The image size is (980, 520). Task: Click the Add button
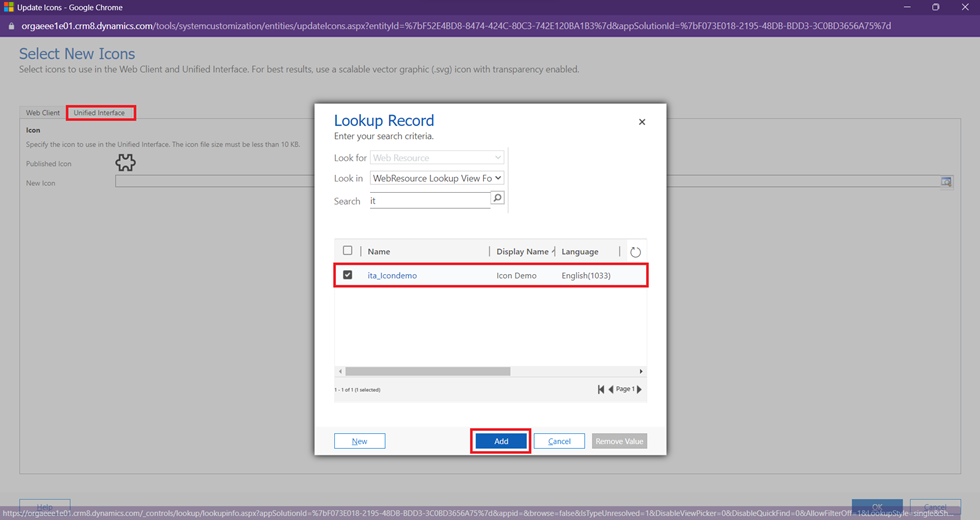pos(501,441)
